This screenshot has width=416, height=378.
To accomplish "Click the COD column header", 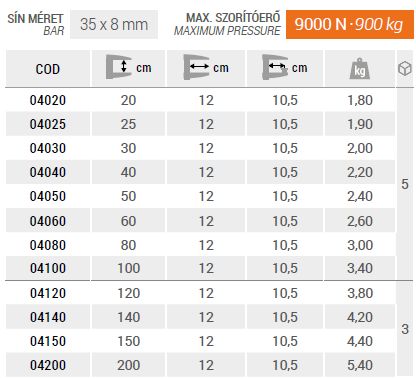I will click(x=48, y=69).
